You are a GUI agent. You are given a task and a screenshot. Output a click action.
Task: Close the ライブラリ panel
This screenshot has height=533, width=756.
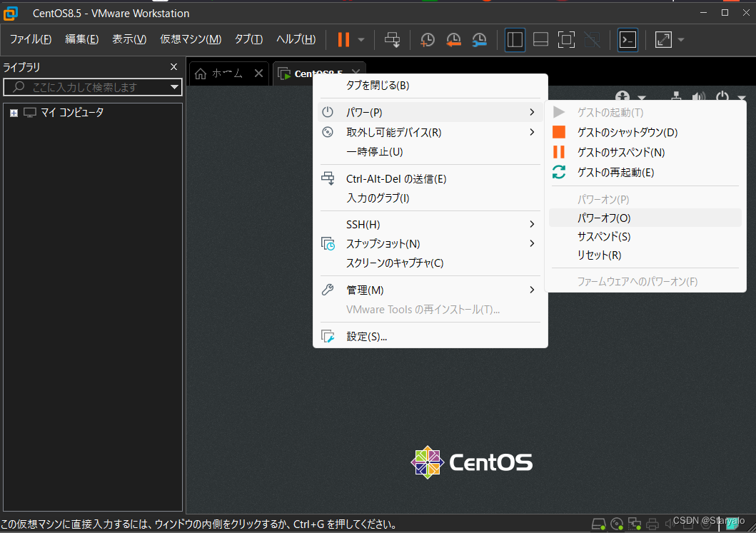coord(174,67)
